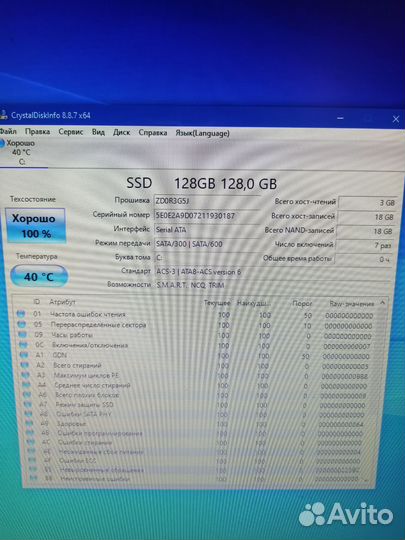Open the Язык(Language) menu
Image resolution: width=405 pixels, height=540 pixels.
click(202, 133)
